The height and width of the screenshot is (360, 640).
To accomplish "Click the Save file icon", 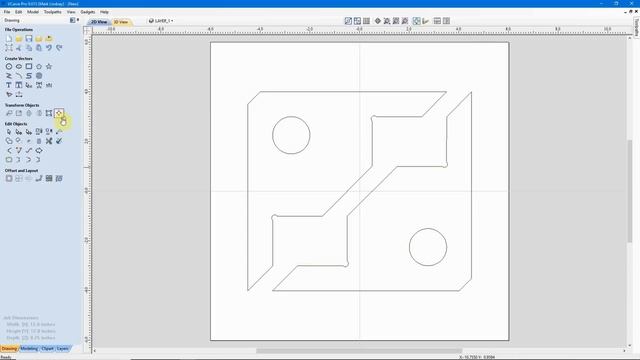I will (x=29, y=38).
